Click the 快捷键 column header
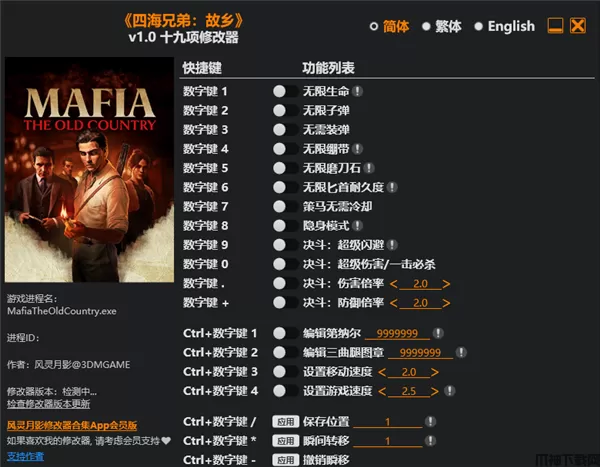This screenshot has width=600, height=467. (x=202, y=68)
